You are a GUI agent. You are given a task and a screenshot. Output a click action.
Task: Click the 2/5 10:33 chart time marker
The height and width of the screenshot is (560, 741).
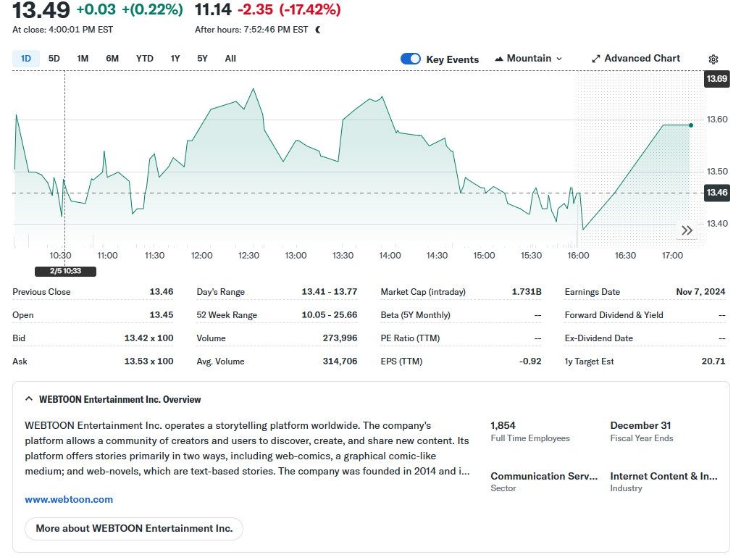(x=65, y=271)
